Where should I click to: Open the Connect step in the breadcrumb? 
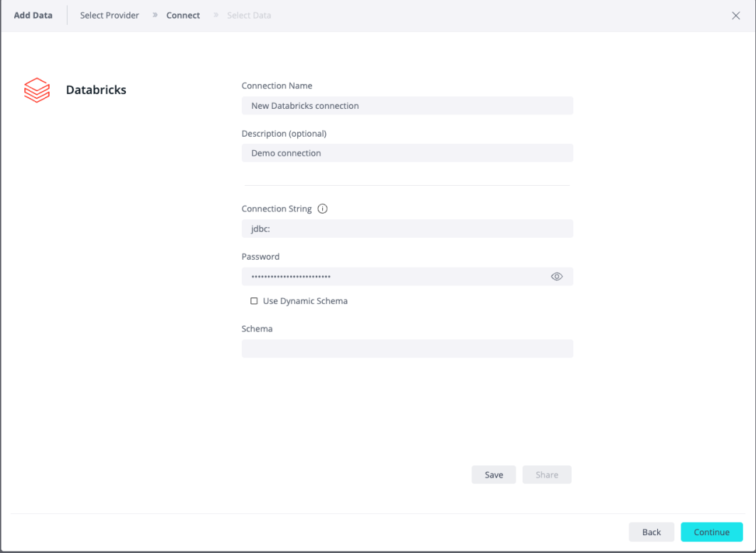183,16
